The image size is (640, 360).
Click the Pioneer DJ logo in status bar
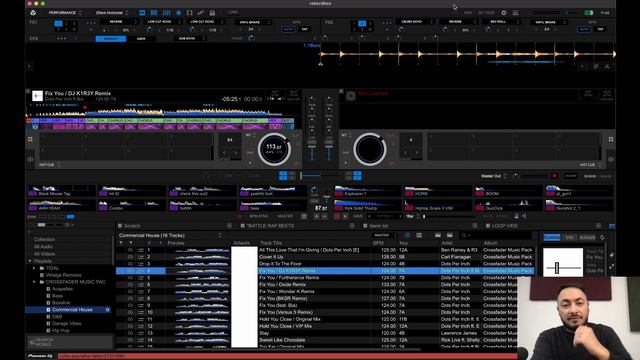40,356
